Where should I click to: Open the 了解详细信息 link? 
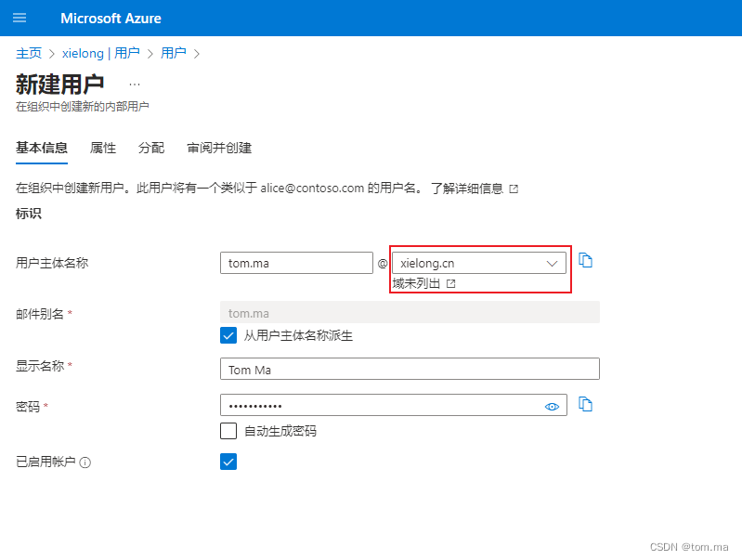tap(466, 189)
